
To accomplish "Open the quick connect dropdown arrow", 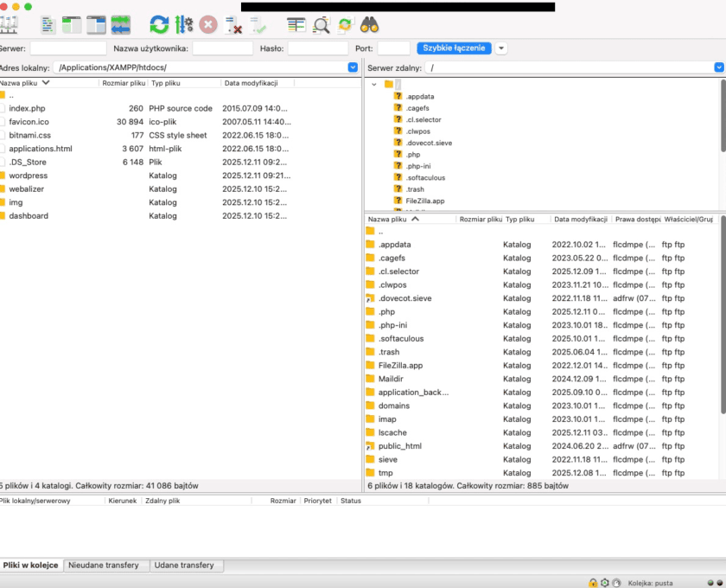I will [x=500, y=48].
